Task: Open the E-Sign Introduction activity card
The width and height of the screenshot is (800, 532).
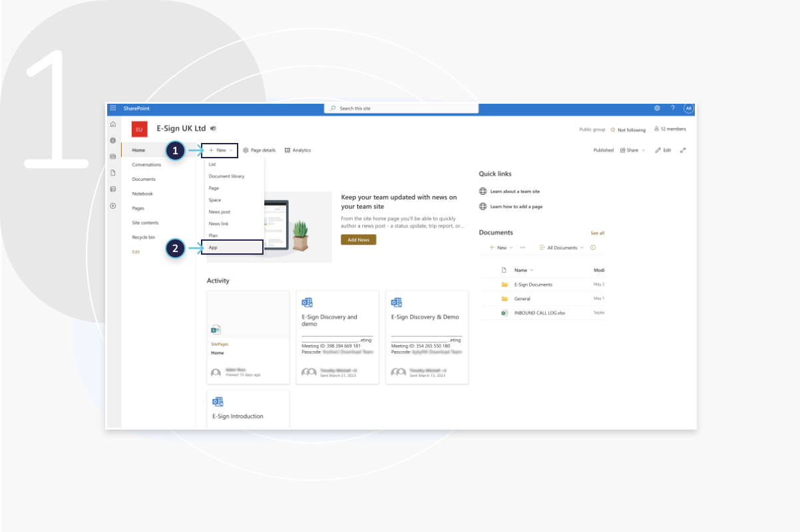Action: (x=248, y=408)
